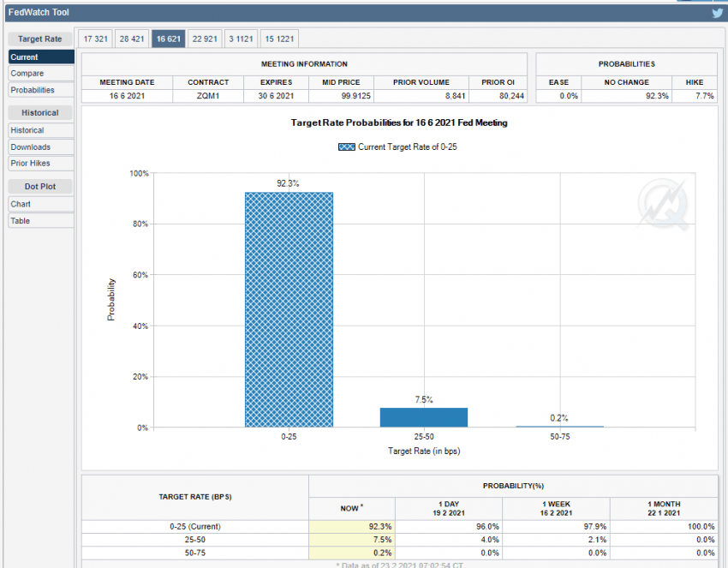The image size is (728, 568).
Task: Click the 0.0% ease probability value
Action: click(x=569, y=96)
